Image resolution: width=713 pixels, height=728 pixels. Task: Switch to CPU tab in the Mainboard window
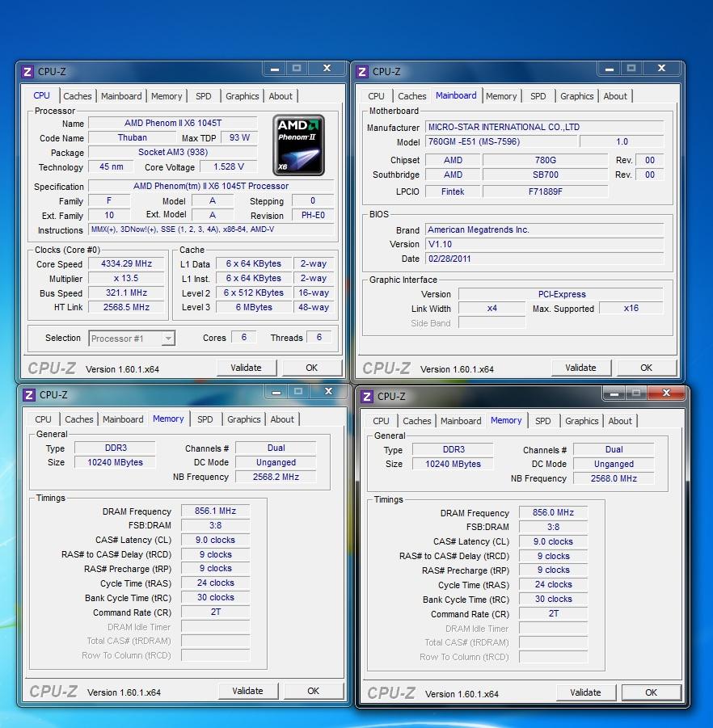(376, 96)
